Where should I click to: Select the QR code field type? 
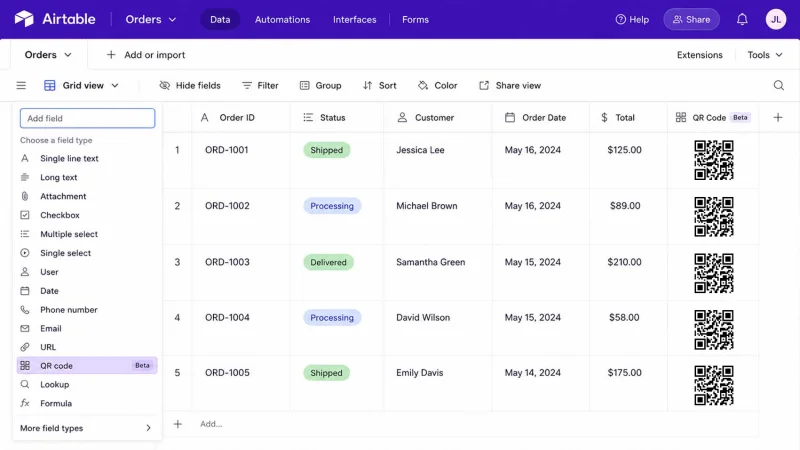(x=87, y=365)
